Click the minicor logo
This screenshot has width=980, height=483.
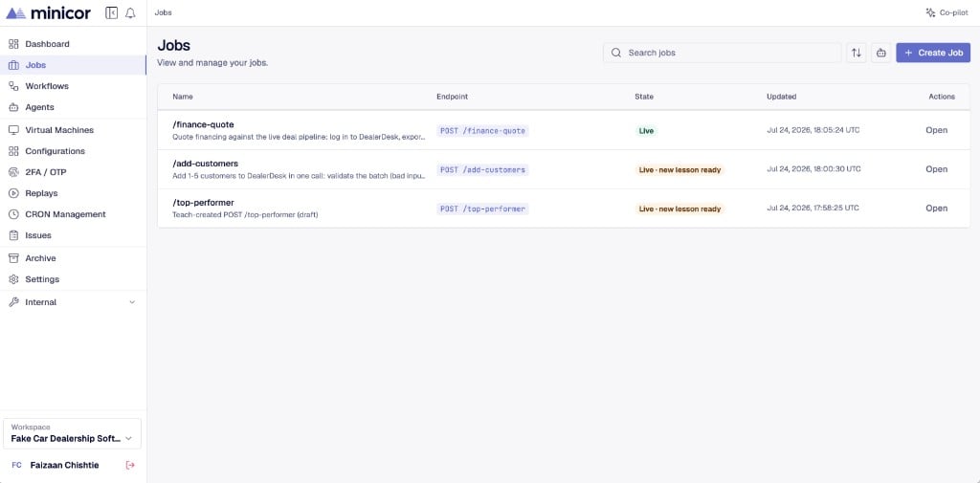click(48, 13)
